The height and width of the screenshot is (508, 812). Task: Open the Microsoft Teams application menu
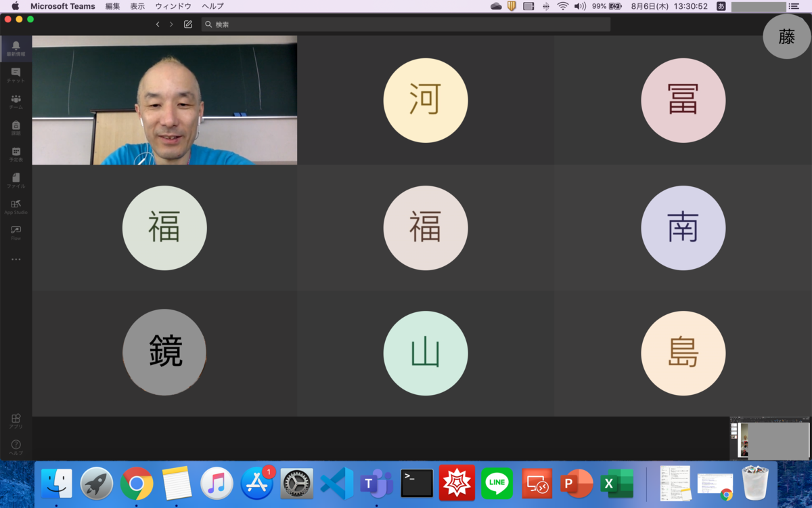63,6
